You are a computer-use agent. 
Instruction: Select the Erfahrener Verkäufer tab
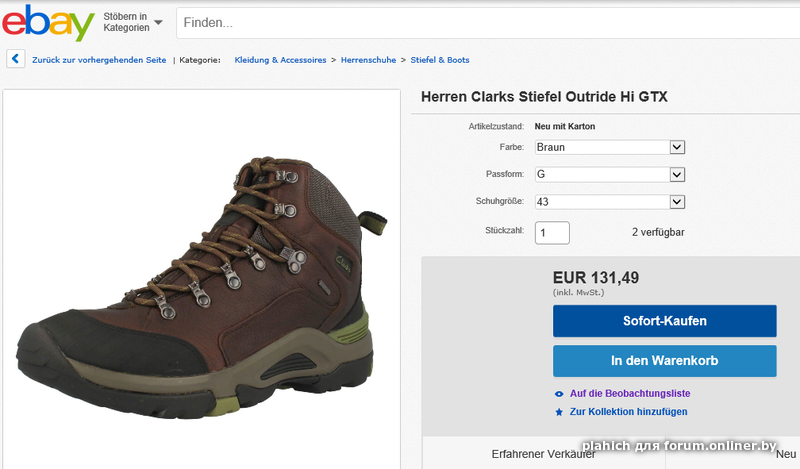click(543, 454)
